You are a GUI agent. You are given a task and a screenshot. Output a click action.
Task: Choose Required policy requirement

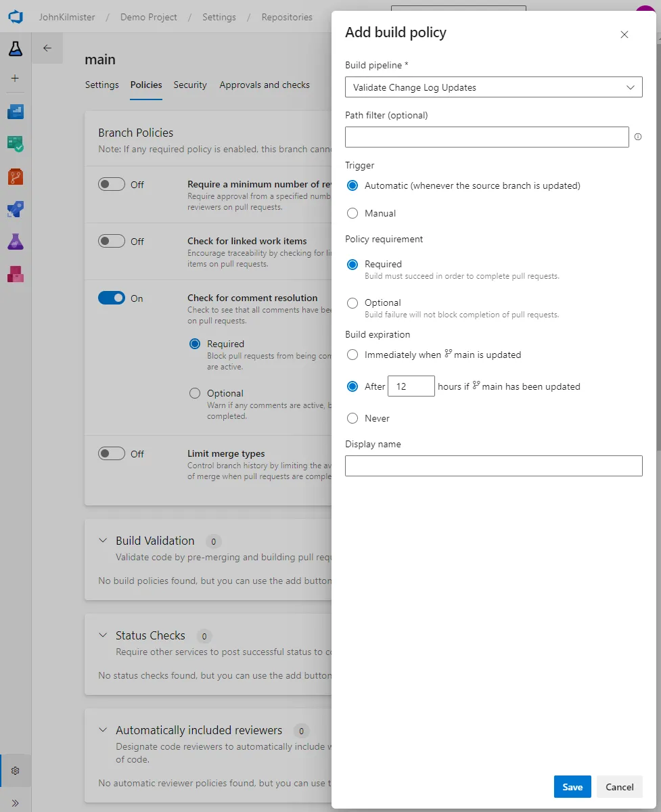352,265
